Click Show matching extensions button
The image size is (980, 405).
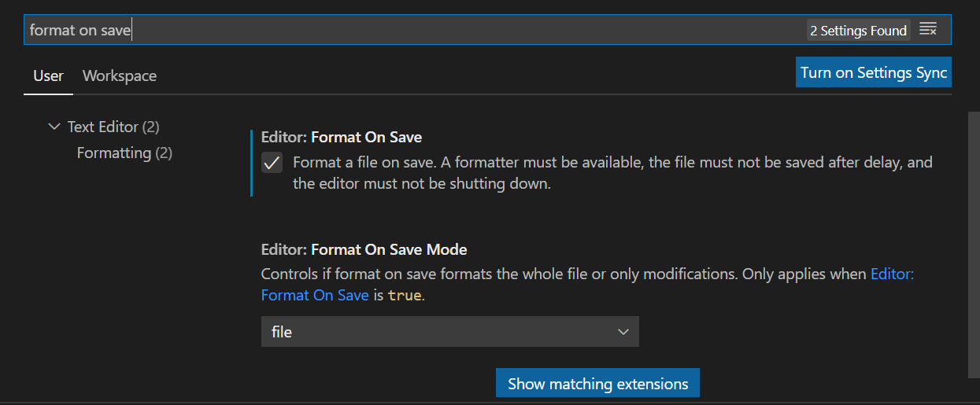[x=597, y=384]
